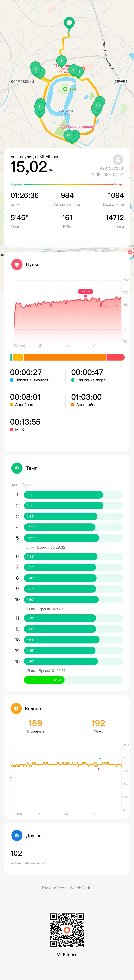The width and height of the screenshot is (134, 980).
Task: Select the kilometer 1 pace bar 6'11"
Action: tap(63, 495)
